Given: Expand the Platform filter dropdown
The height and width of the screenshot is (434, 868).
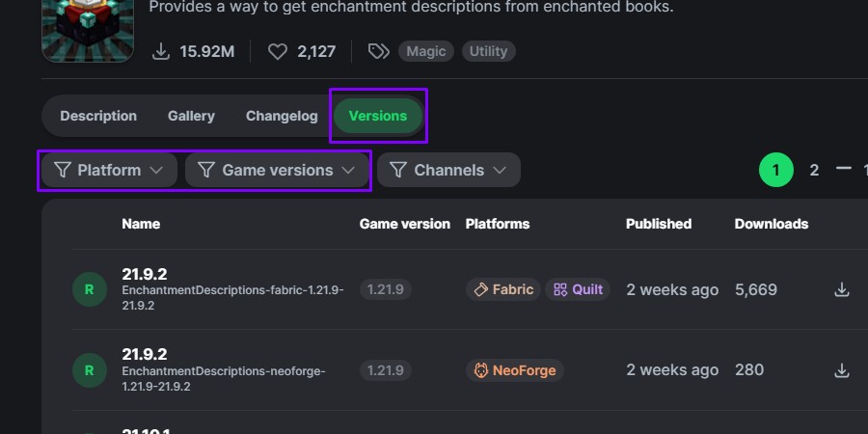Looking at the screenshot, I should point(109,170).
